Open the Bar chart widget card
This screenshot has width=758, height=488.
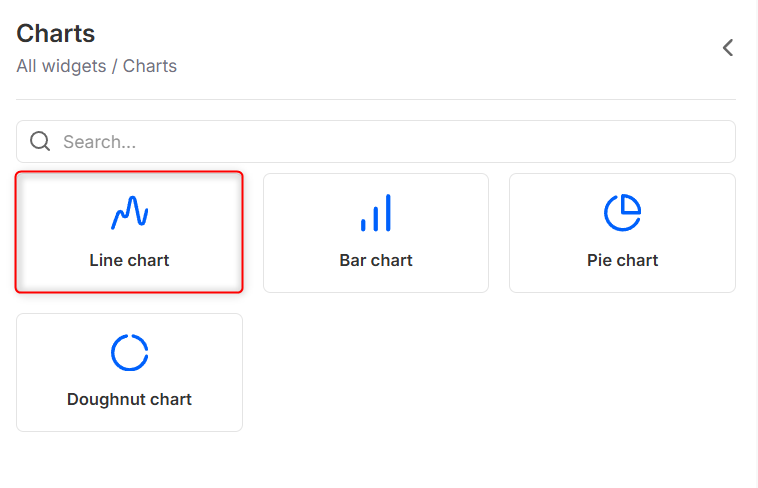(376, 233)
